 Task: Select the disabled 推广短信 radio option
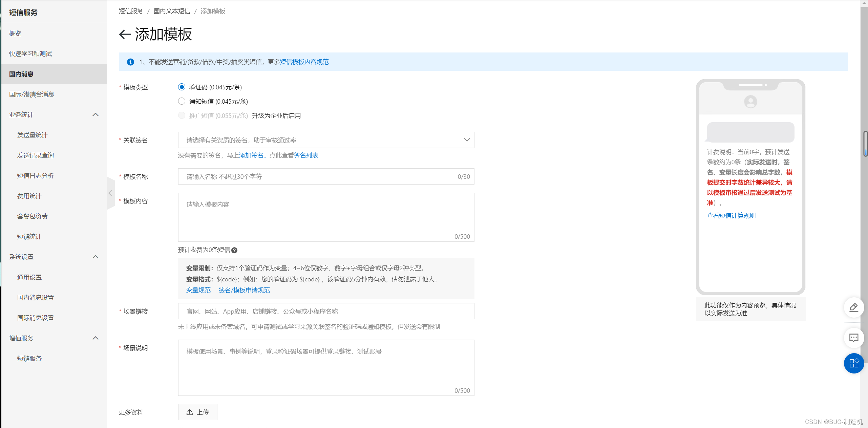pos(182,115)
